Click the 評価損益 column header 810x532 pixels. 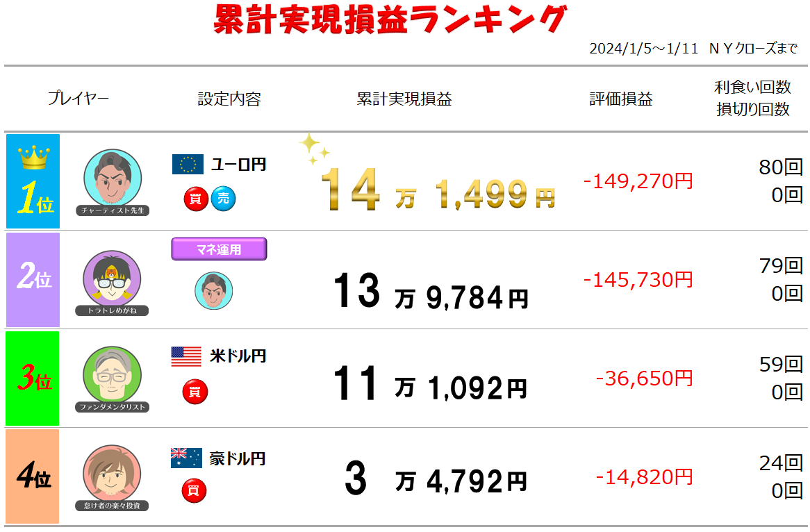[621, 99]
